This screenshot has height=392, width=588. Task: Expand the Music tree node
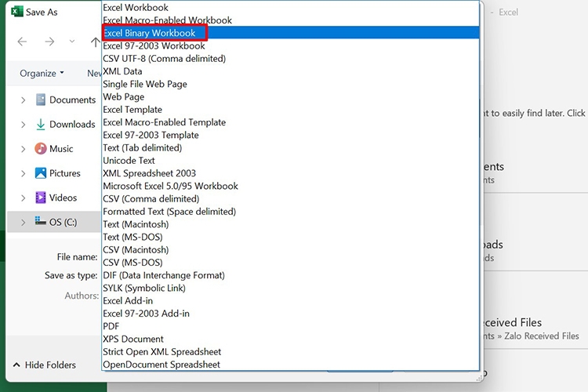coord(24,149)
